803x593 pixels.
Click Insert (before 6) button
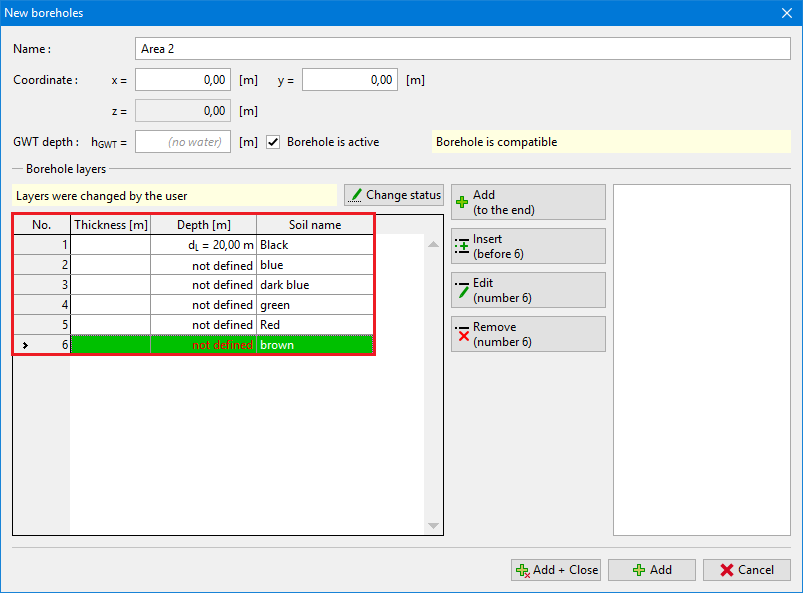tap(528, 246)
